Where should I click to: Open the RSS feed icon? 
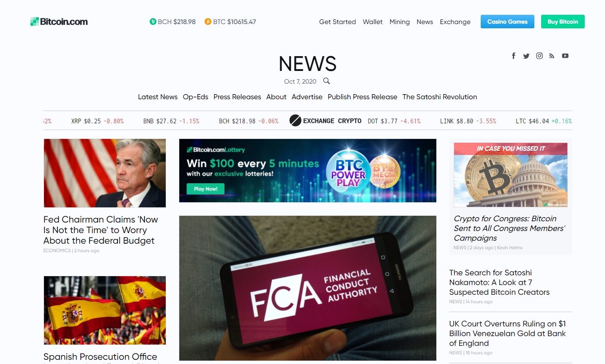(x=552, y=56)
